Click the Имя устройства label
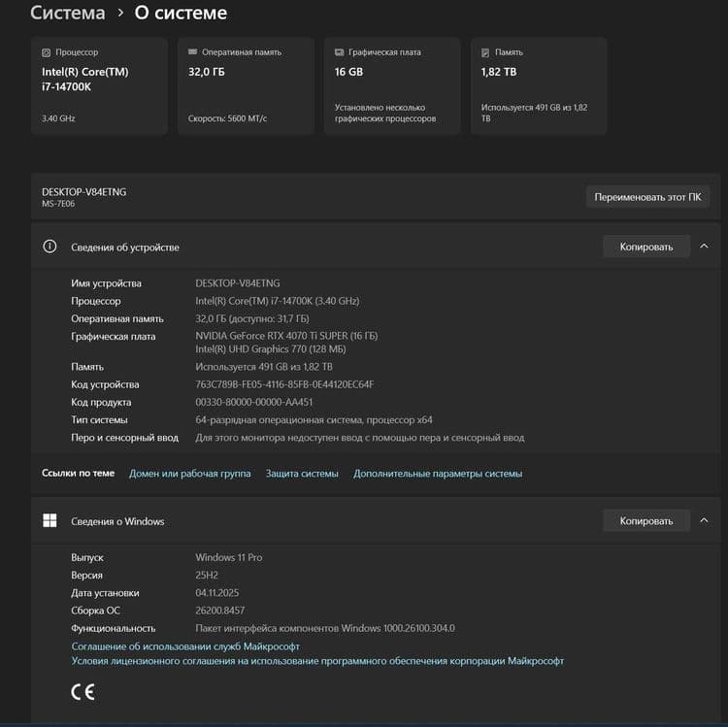Screen dimensions: 728x727 tap(106, 283)
